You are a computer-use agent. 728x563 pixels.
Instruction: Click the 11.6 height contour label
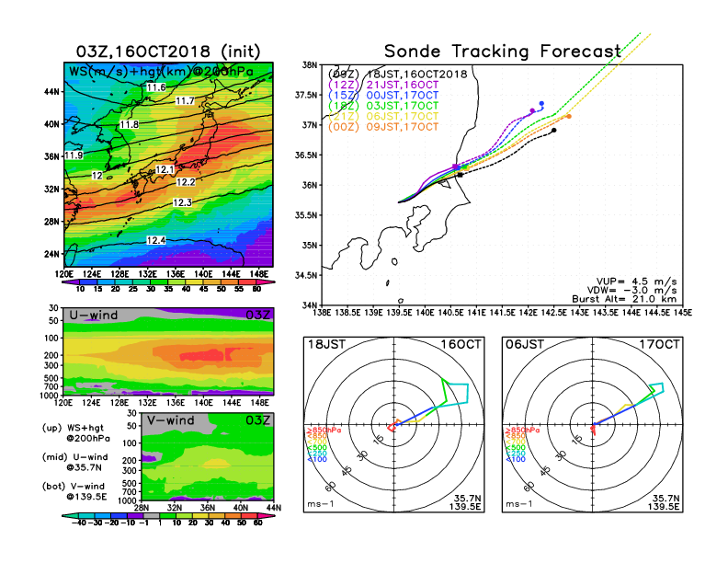156,87
